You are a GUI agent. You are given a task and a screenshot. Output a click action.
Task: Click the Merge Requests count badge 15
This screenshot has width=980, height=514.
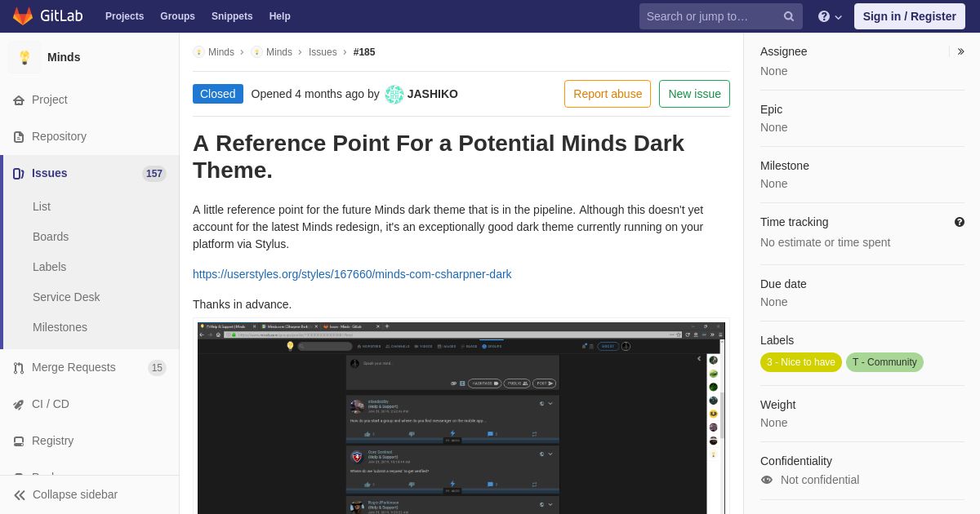tap(157, 368)
